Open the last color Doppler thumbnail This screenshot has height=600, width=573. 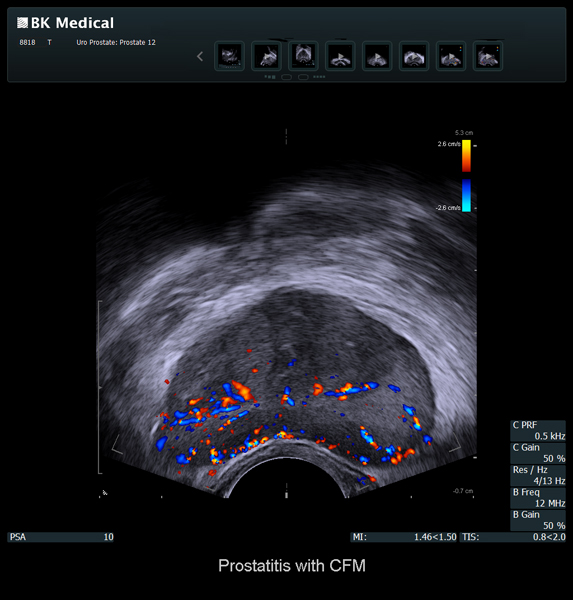click(x=488, y=56)
